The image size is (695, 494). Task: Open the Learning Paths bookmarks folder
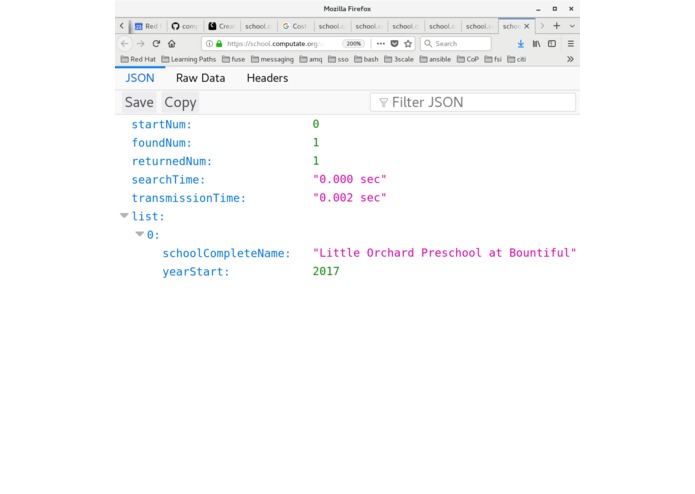pyautogui.click(x=189, y=59)
